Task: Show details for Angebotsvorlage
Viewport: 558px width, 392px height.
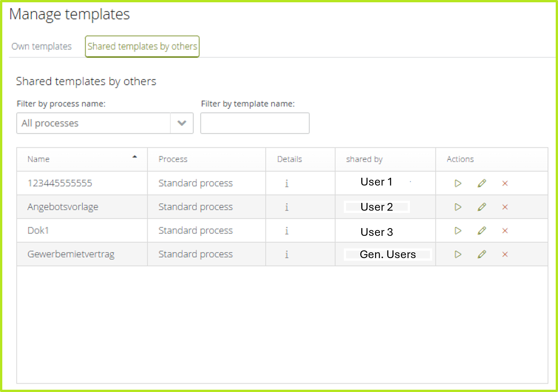Action: tap(287, 207)
